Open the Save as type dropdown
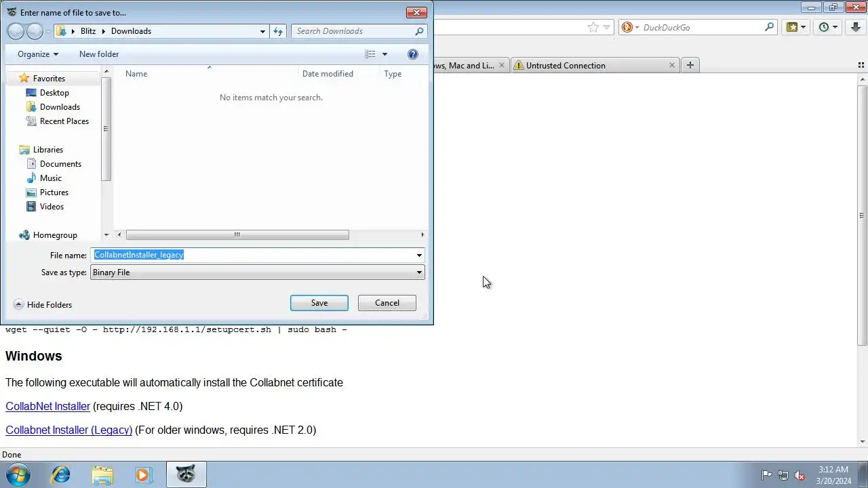The height and width of the screenshot is (488, 868). coord(258,272)
